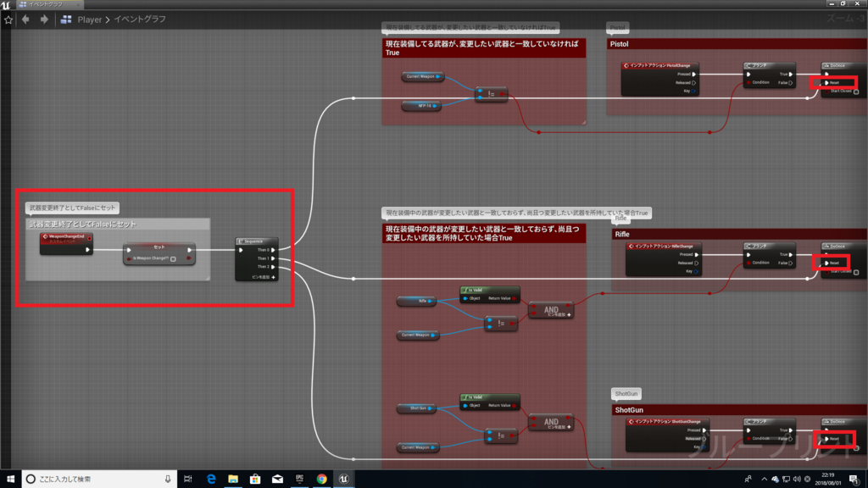Toggle Start Closed checkbox in Pistol DoOnce

[856, 91]
